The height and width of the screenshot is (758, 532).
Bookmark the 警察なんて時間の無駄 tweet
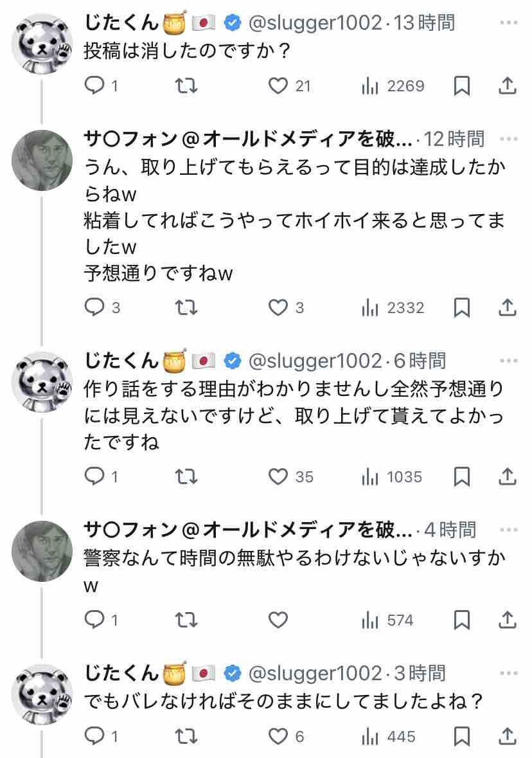[461, 620]
